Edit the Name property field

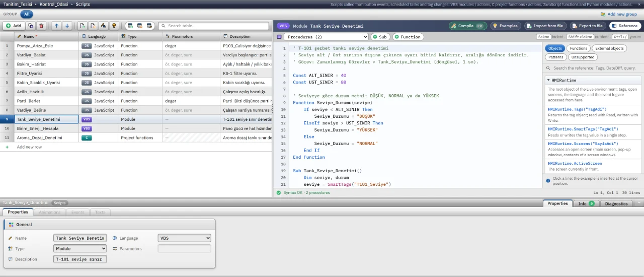(80, 238)
